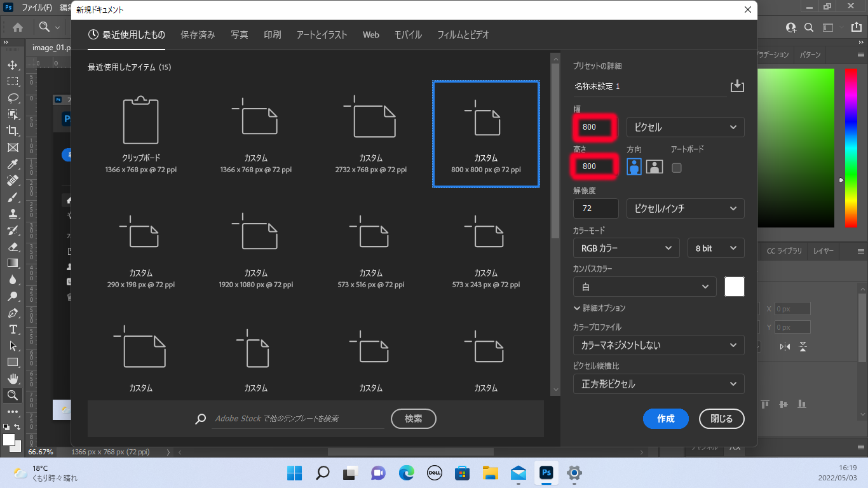Viewport: 868px width, 488px height.
Task: Open the パターン panel tab
Action: pyautogui.click(x=810, y=55)
